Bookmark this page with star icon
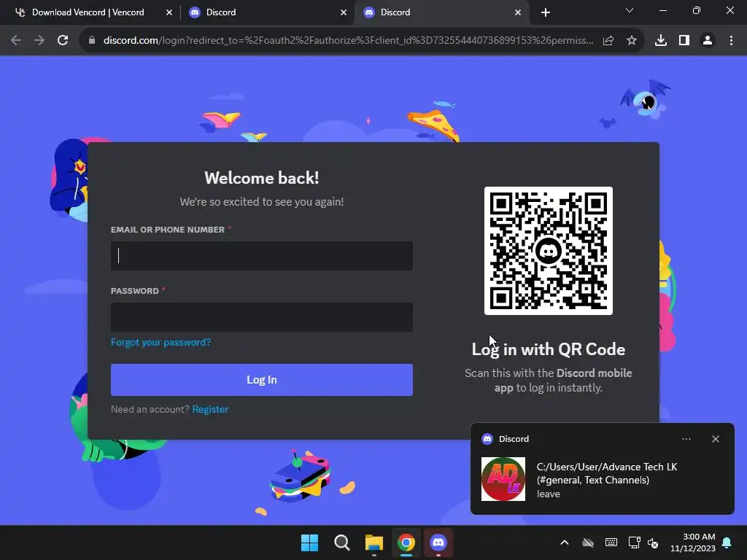The width and height of the screenshot is (747, 560). 632,41
